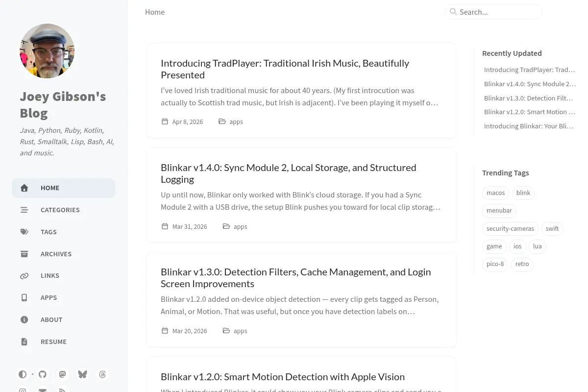The height and width of the screenshot is (392, 588).
Task: Click the Tags icon in sidebar
Action: [24, 232]
